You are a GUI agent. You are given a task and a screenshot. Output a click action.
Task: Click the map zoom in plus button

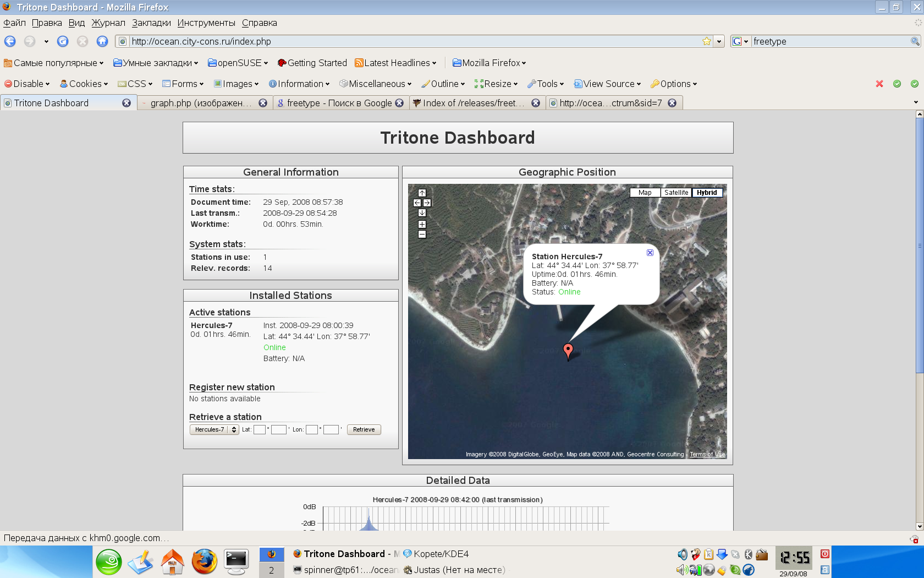(422, 224)
